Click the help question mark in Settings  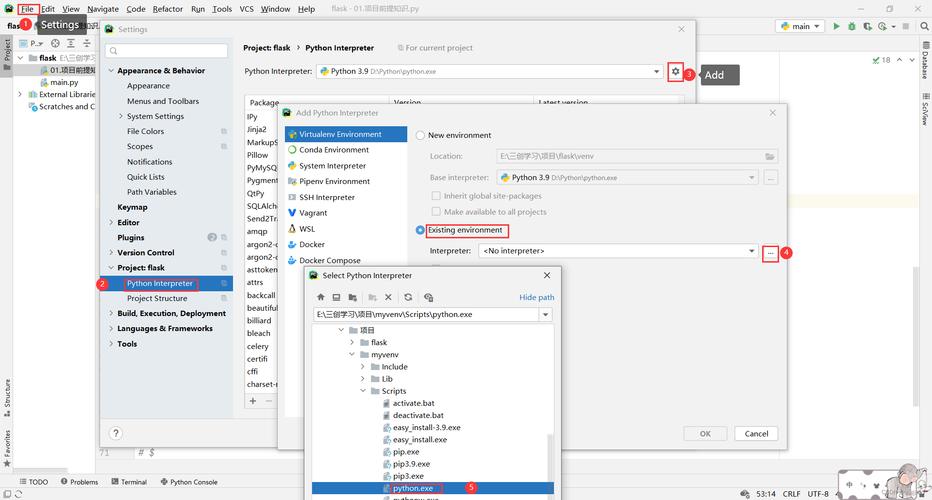click(x=116, y=433)
